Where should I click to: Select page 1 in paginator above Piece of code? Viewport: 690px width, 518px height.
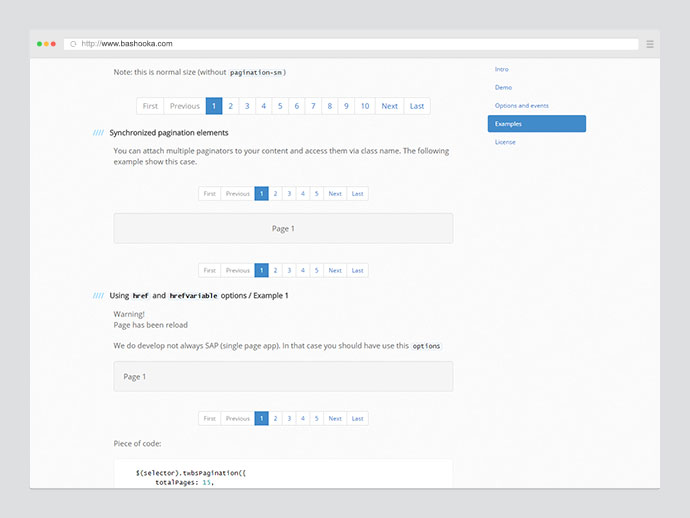point(261,419)
